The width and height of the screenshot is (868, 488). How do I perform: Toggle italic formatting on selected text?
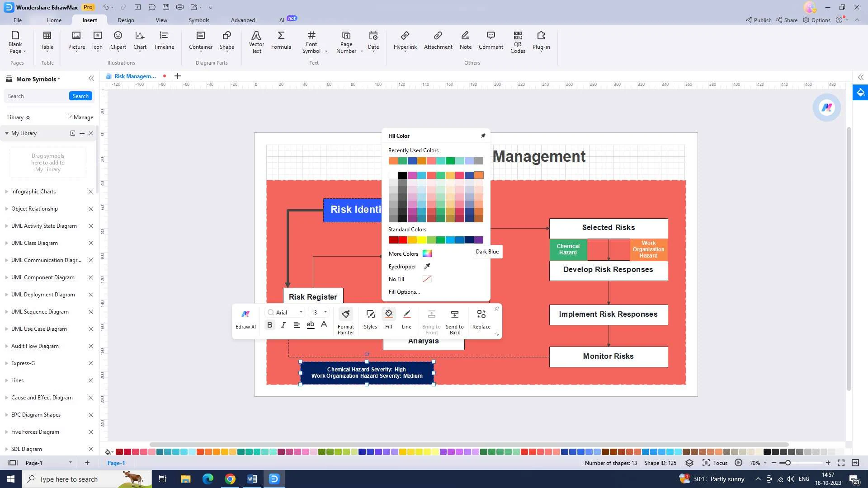[283, 324]
